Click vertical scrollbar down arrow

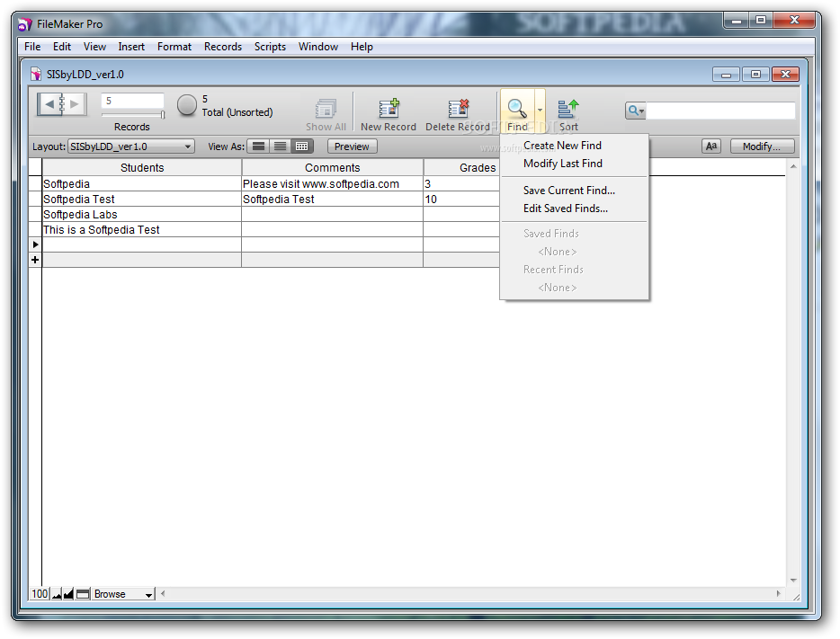point(793,580)
